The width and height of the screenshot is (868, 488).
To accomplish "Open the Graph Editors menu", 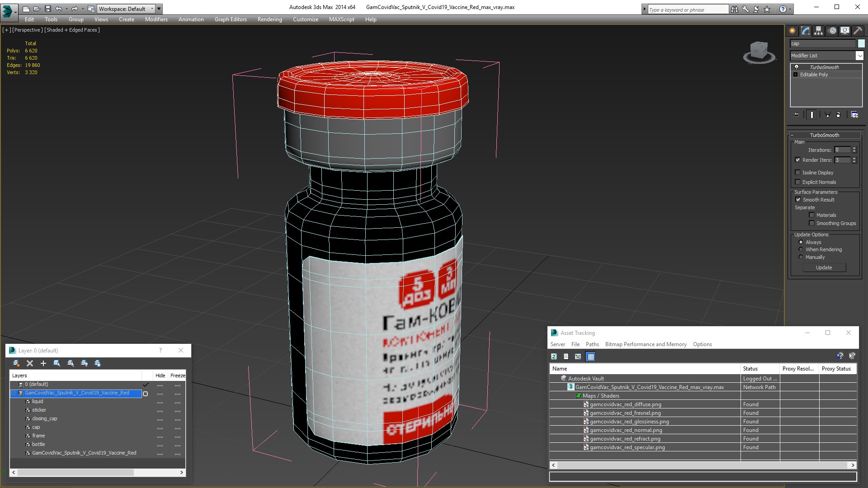I will (231, 19).
